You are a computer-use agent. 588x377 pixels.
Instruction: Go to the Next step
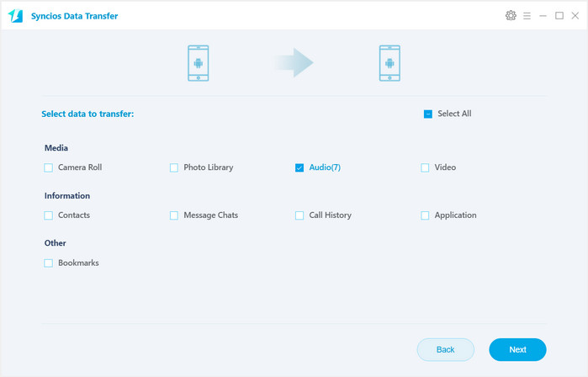click(517, 349)
